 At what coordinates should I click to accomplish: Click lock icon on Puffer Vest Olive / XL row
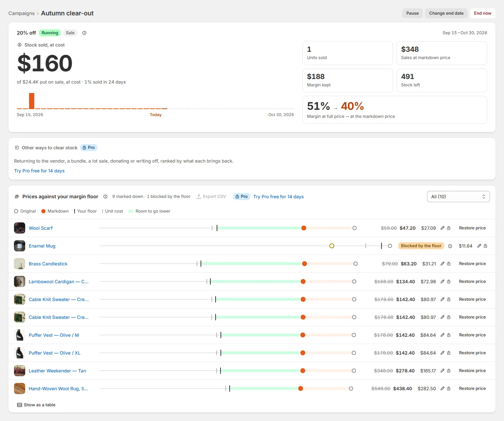coord(449,353)
